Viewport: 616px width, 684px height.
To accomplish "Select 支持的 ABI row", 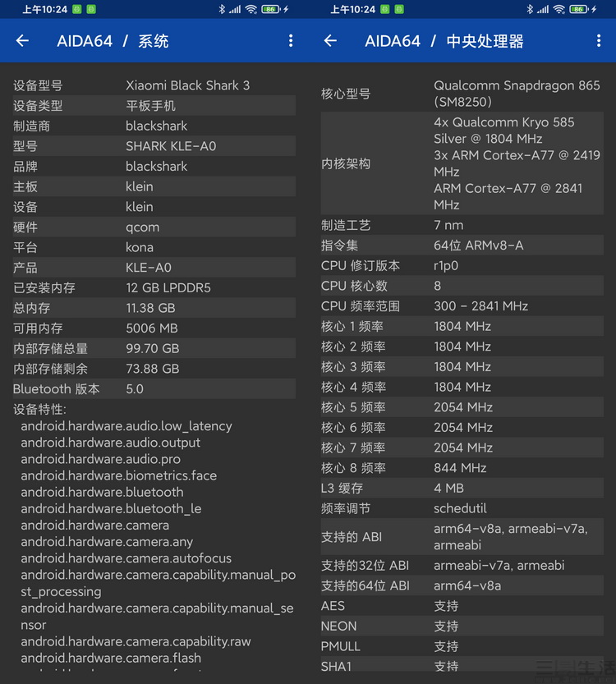I will pos(462,537).
